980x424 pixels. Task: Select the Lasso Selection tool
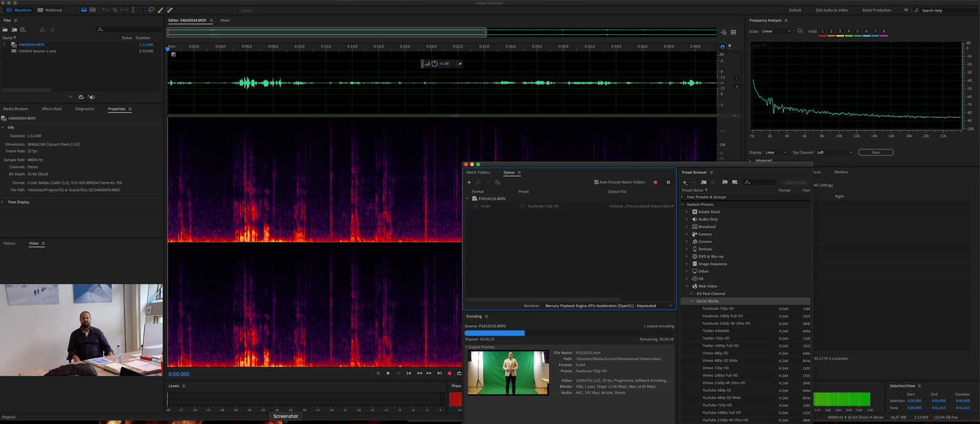(x=151, y=10)
